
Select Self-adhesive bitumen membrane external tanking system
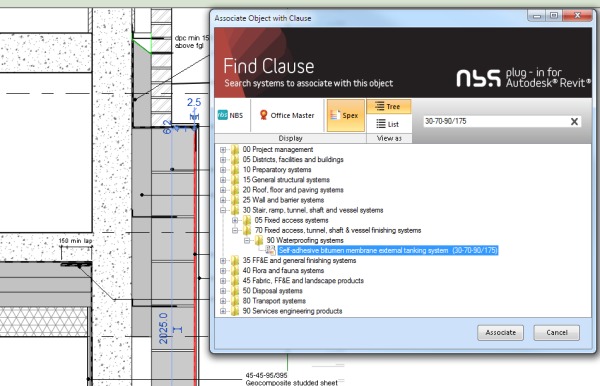point(388,251)
